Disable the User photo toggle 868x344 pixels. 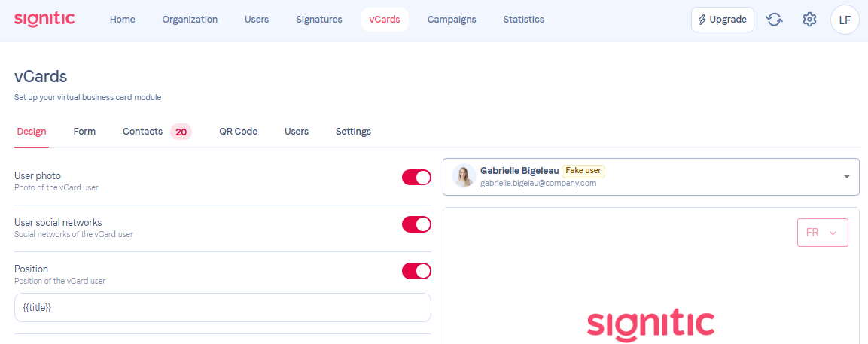pos(416,178)
